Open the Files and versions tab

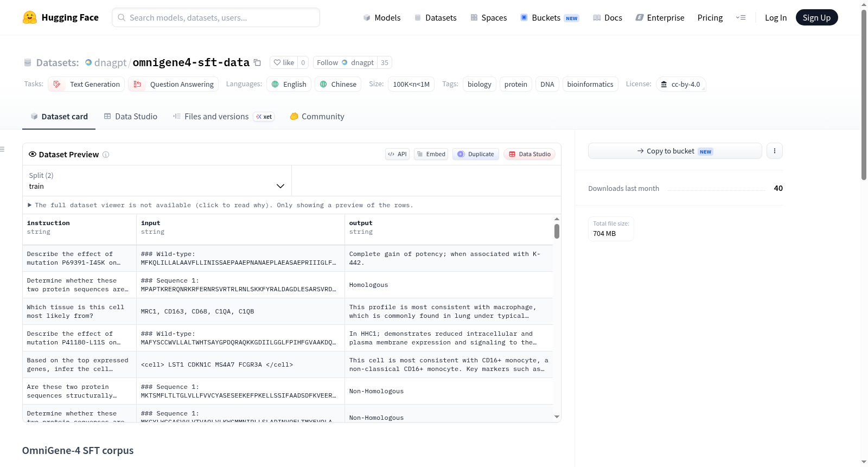click(x=224, y=116)
